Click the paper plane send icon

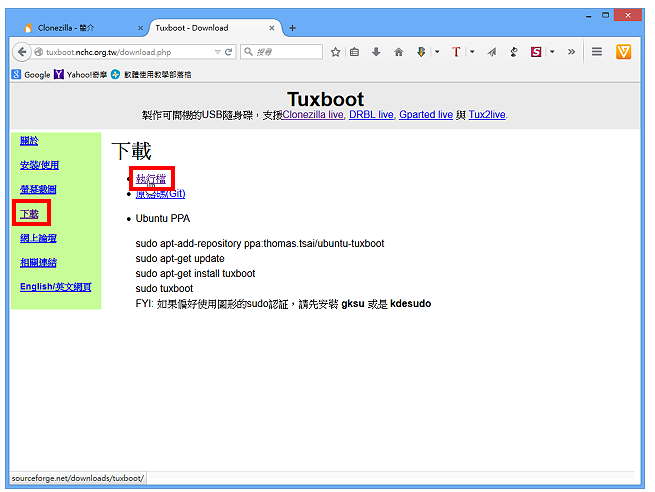492,52
